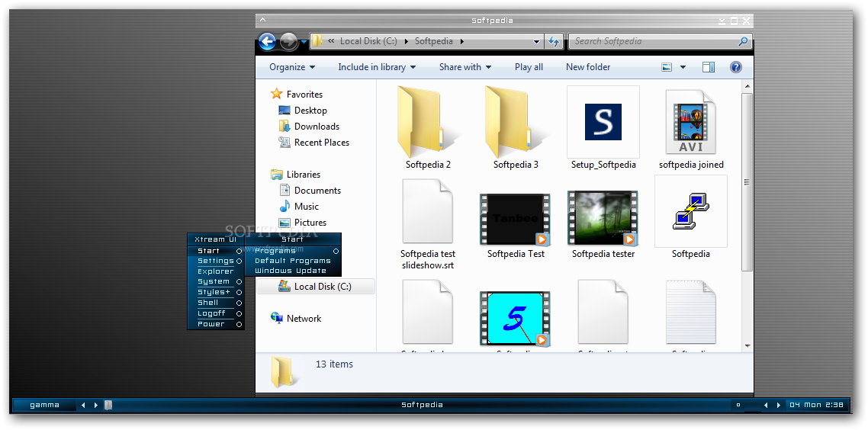The width and height of the screenshot is (868, 430).
Task: Choose Default Programs in Start submenu
Action: point(293,261)
